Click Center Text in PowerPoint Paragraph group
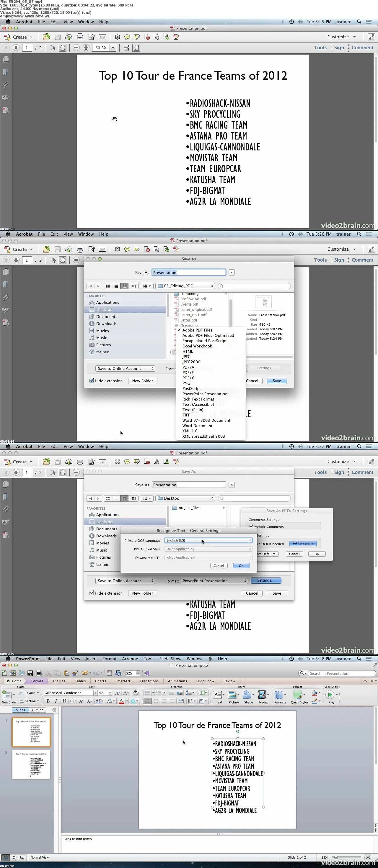This screenshot has height=868, width=378. [x=156, y=701]
